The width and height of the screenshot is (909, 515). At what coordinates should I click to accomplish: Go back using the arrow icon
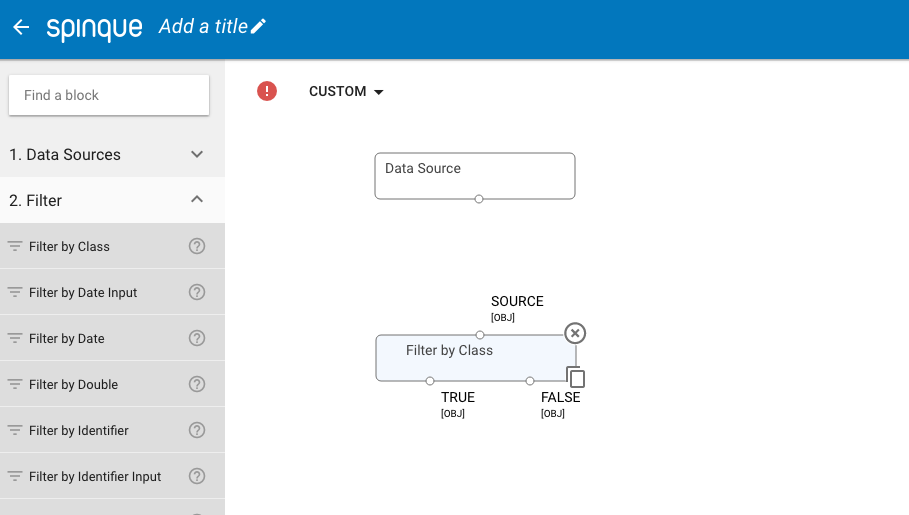pos(21,27)
